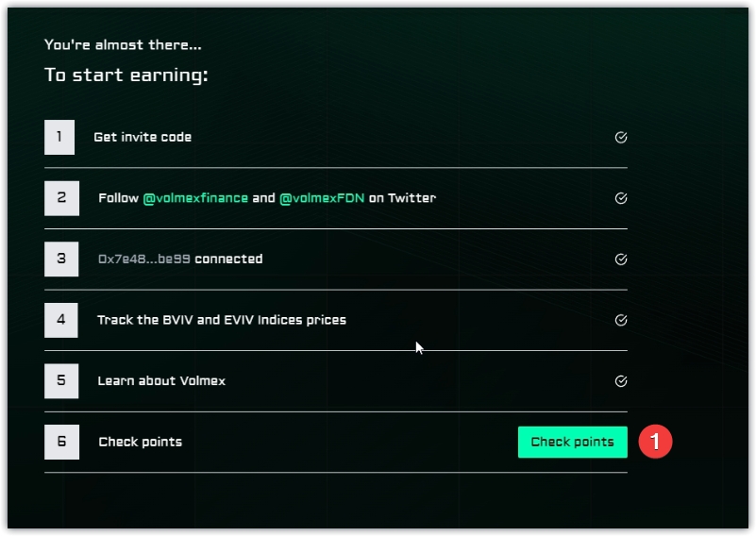Screen dimensions: 756x536
Task: Click the Learn about Volmex step label
Action: click(x=161, y=381)
